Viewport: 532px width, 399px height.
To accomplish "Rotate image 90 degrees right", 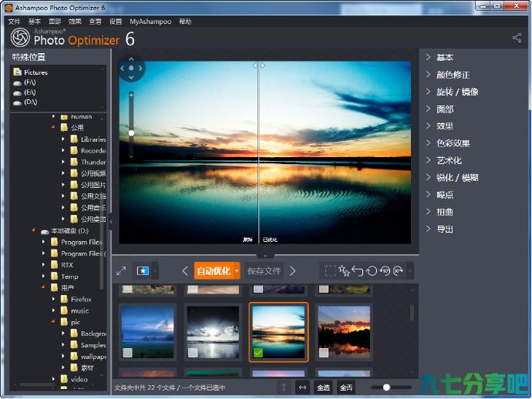I will [x=399, y=271].
